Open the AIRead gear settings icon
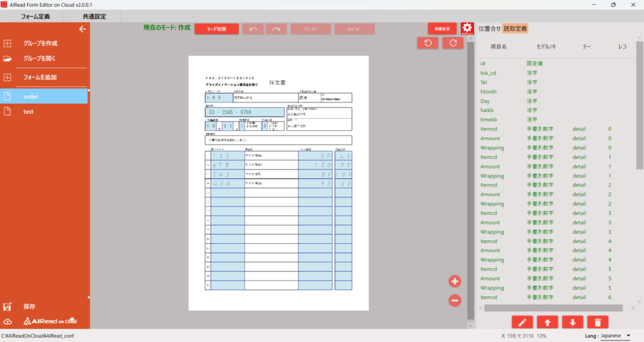The width and height of the screenshot is (644, 342). pos(467,29)
